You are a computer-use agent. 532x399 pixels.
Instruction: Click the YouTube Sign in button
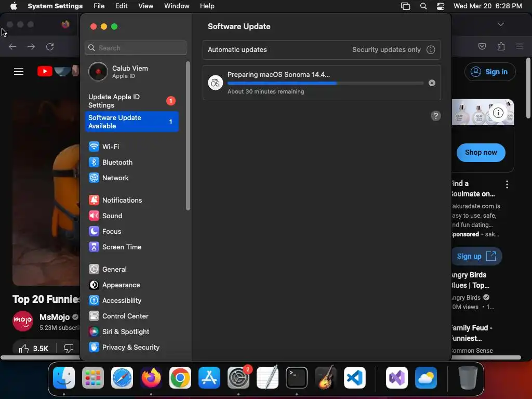coord(490,72)
